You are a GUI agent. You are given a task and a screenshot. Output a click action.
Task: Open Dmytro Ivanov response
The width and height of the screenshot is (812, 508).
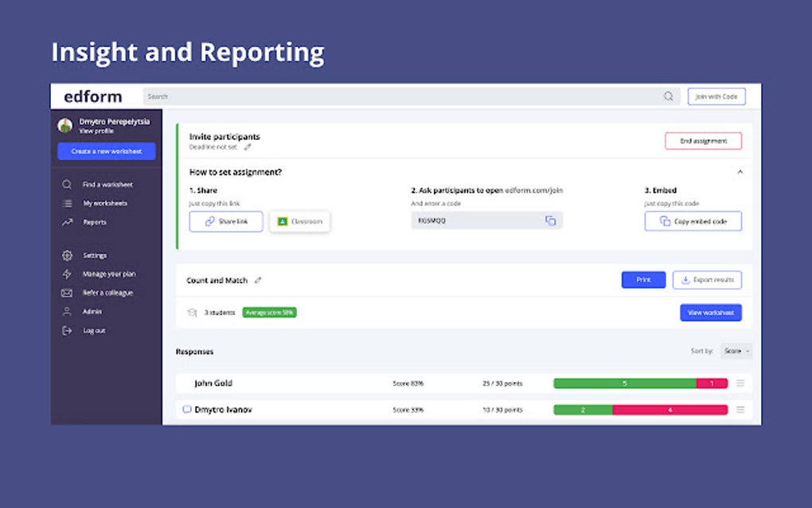[x=223, y=409]
